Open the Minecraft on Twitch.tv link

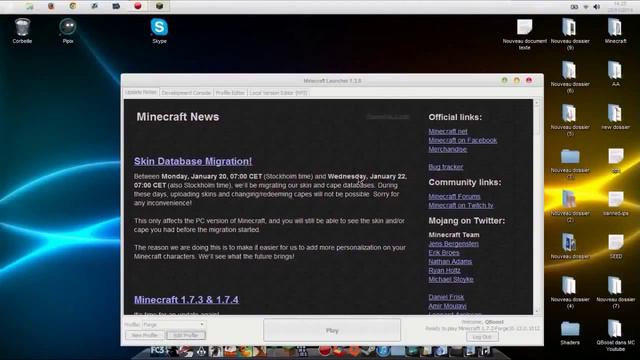(x=461, y=206)
